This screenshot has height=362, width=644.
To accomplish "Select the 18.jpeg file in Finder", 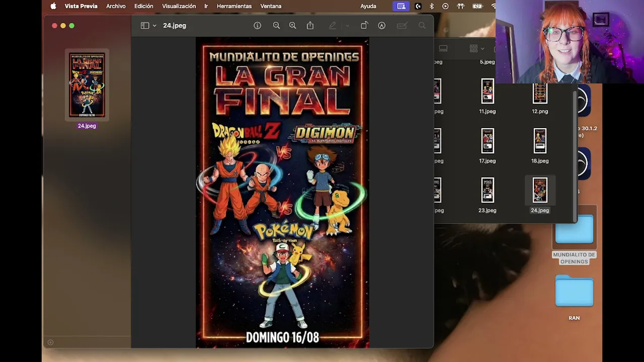I will click(540, 141).
